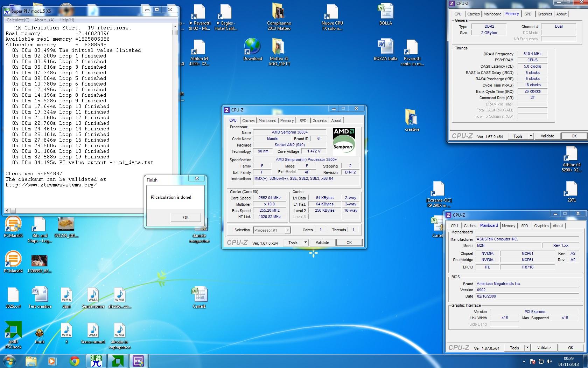Open the Athlon 64 4200+ X2 shortcut

click(199, 52)
